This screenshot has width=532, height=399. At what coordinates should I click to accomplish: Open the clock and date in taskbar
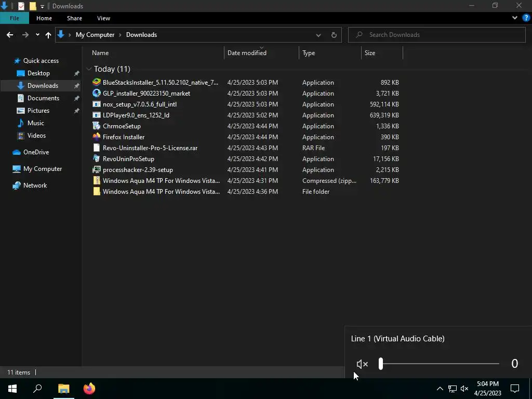[487, 389]
